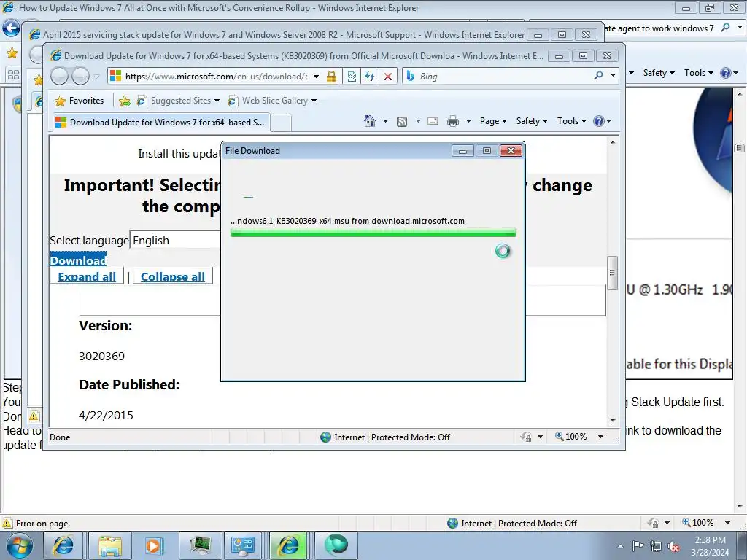Open the Safety menu in the front window

[532, 121]
